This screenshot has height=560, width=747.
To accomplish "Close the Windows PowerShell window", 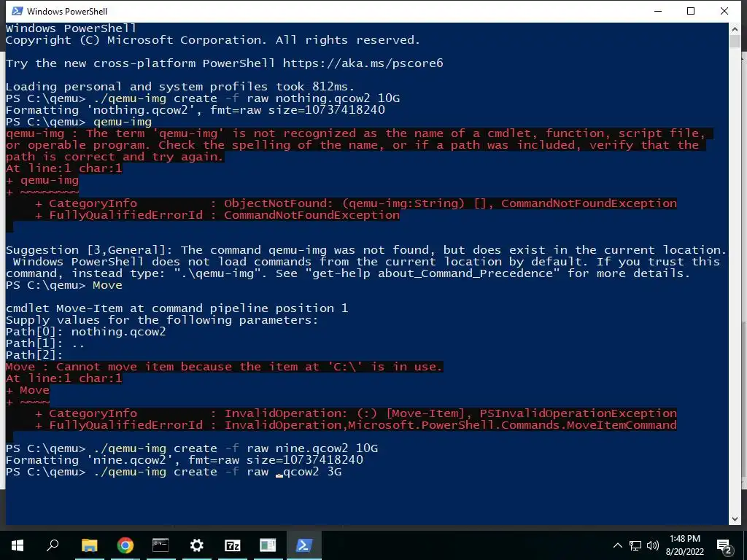I will (724, 11).
